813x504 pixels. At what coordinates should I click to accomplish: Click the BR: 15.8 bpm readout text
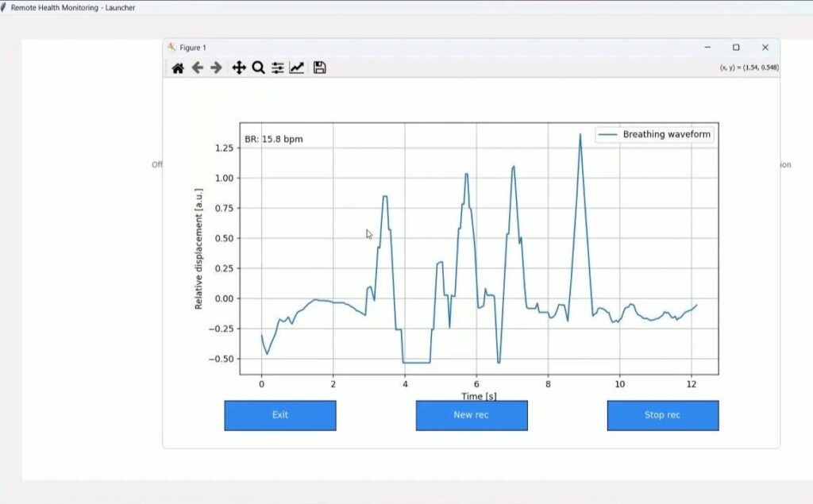click(x=274, y=140)
